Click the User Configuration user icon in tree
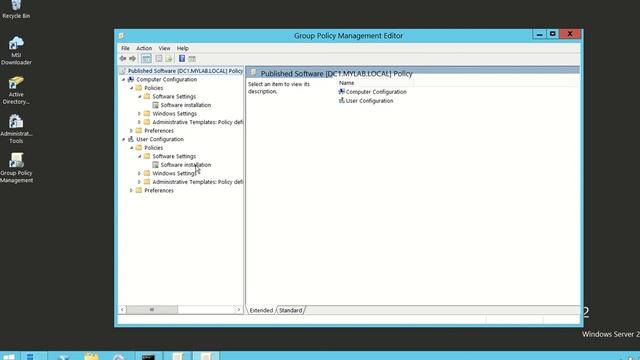This screenshot has width=640, height=360. [131, 139]
